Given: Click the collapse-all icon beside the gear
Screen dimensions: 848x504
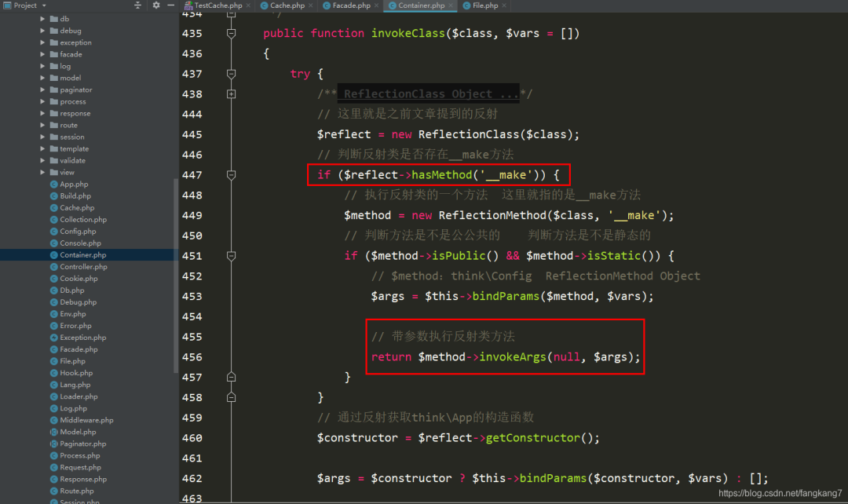Looking at the screenshot, I should [x=137, y=5].
